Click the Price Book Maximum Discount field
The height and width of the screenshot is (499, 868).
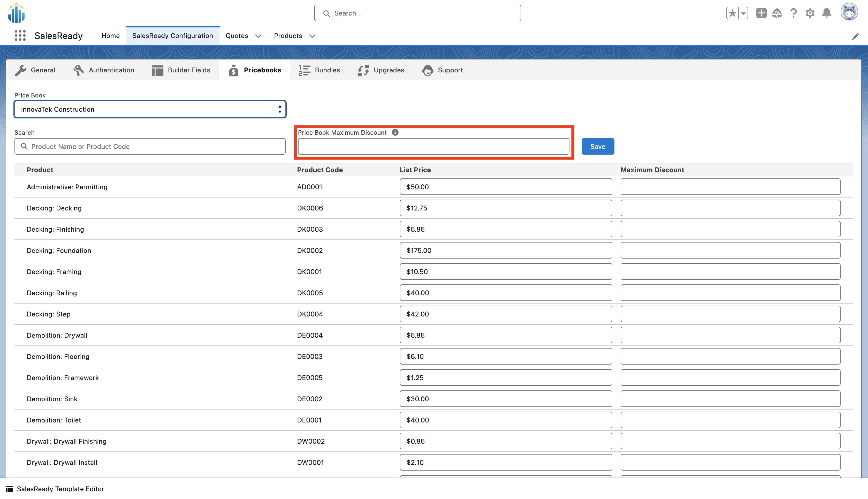(433, 147)
